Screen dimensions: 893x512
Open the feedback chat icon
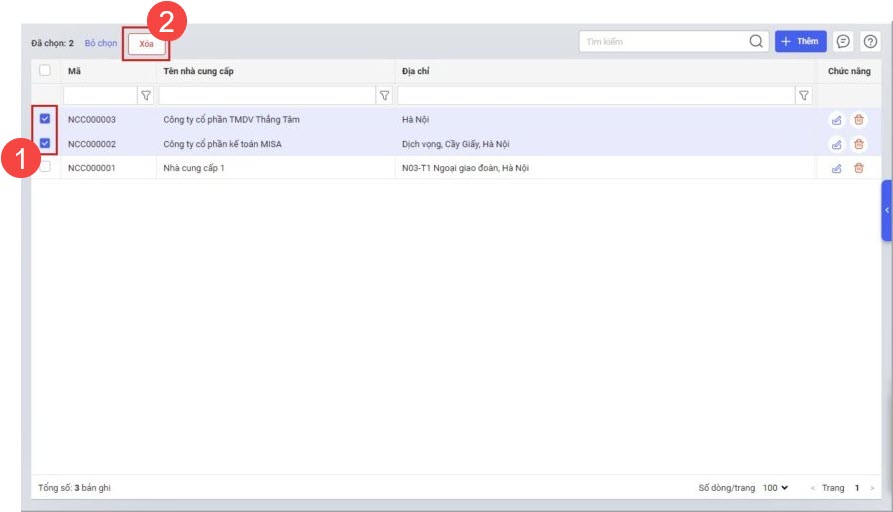(x=843, y=42)
